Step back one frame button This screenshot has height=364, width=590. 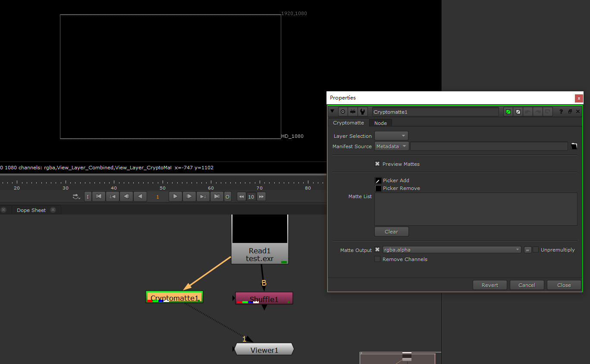click(x=126, y=196)
